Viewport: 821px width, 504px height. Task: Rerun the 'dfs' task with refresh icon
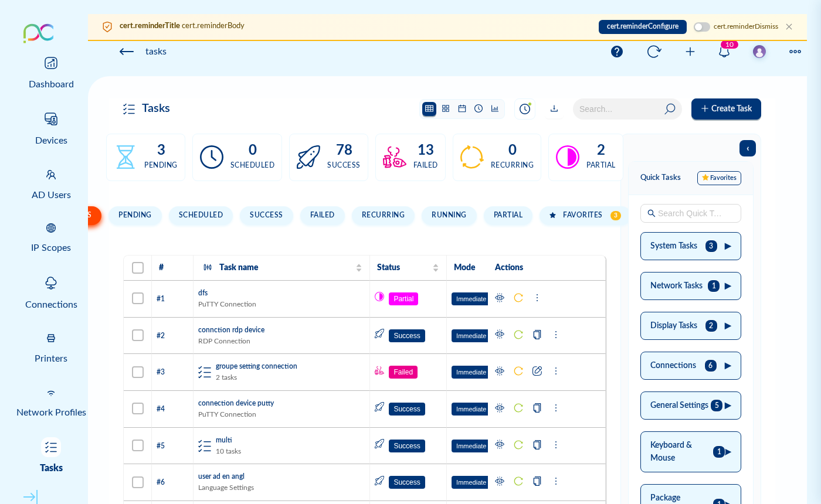[518, 298]
